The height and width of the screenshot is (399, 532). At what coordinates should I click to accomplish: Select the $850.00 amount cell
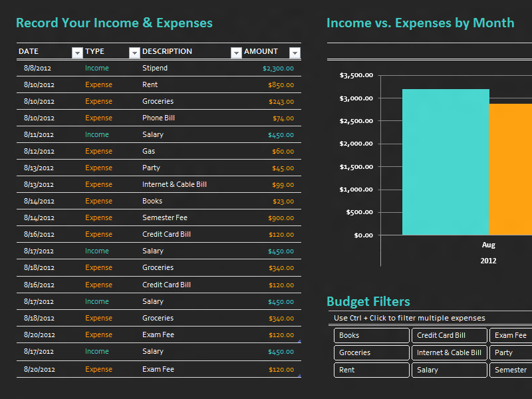(281, 85)
